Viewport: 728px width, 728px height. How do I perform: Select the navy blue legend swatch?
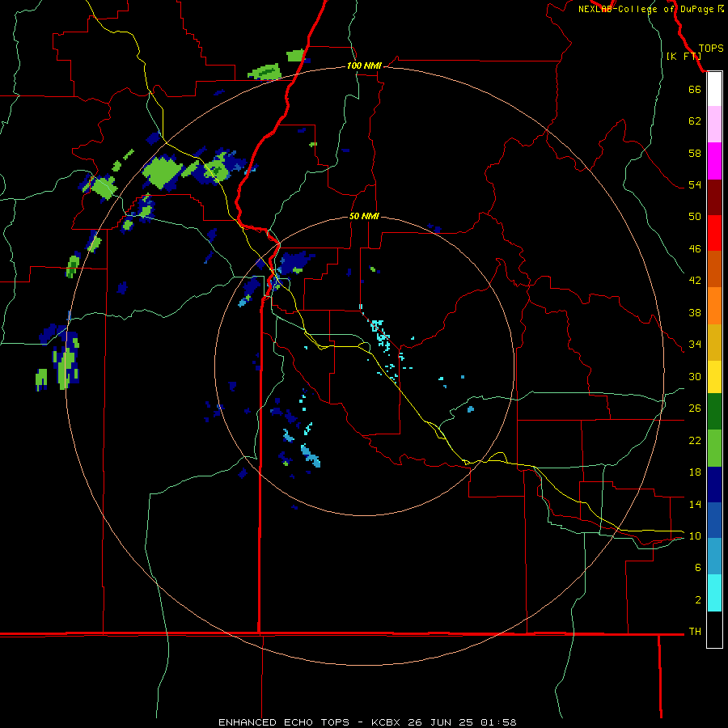click(x=714, y=485)
